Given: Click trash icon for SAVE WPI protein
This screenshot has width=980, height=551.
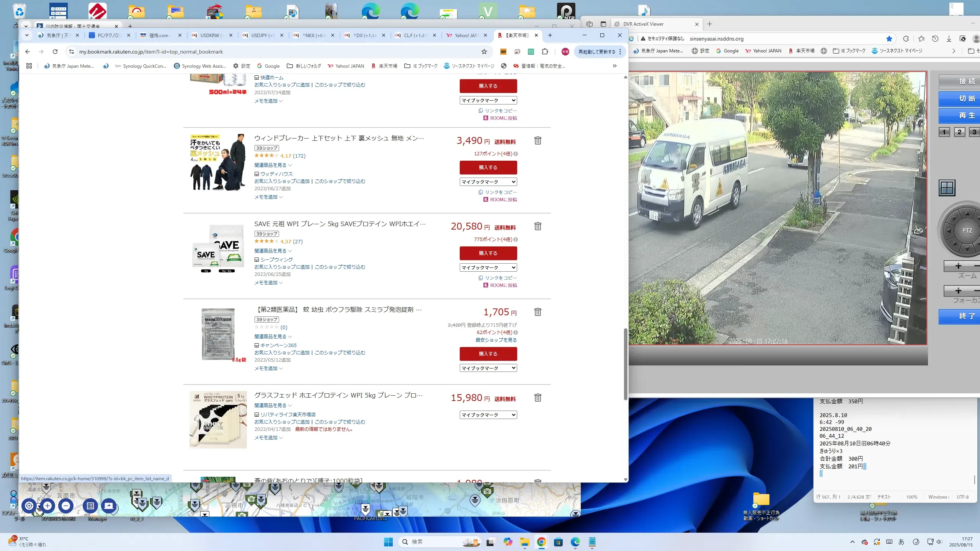Looking at the screenshot, I should pyautogui.click(x=538, y=226).
